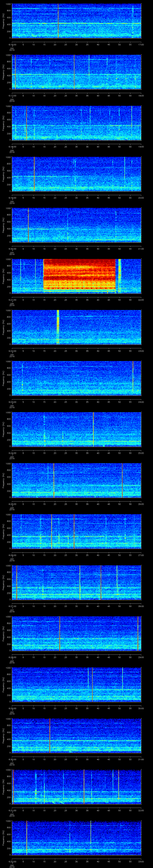This screenshot has width=153, height=868.
Task: Click the 6:22:00 start time label
Action: (12, 351)
